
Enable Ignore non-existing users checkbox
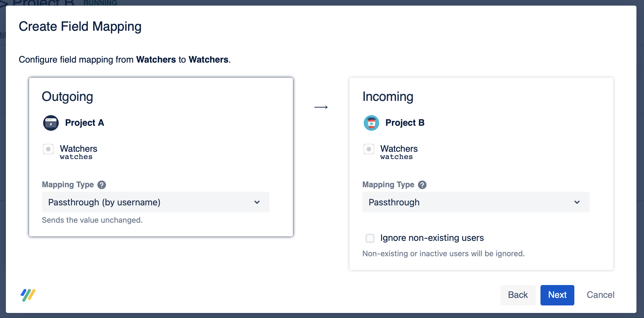coord(370,238)
